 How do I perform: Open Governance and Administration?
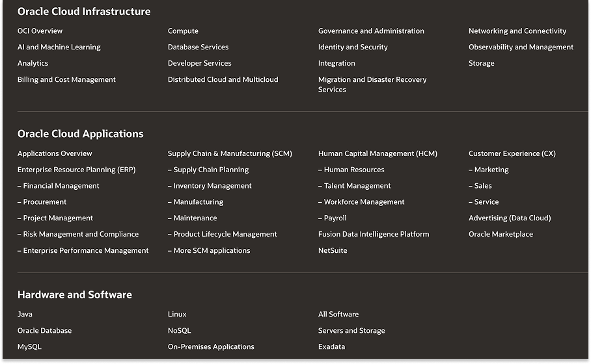[371, 31]
